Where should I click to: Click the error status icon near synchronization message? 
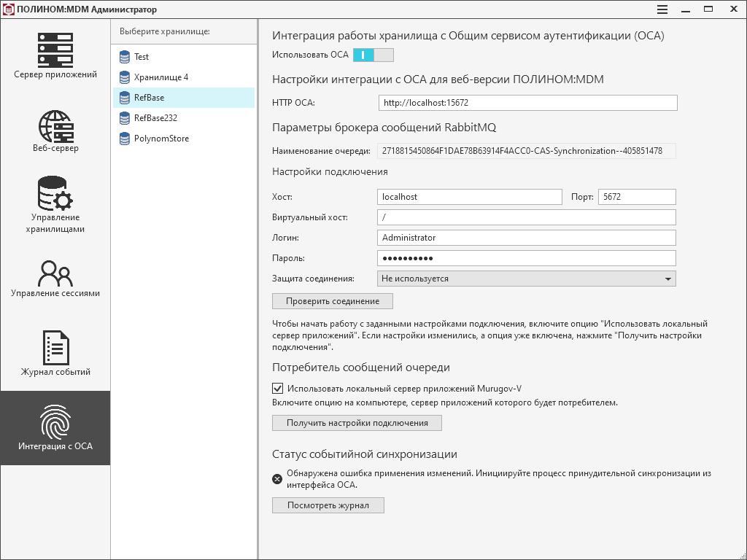point(277,479)
